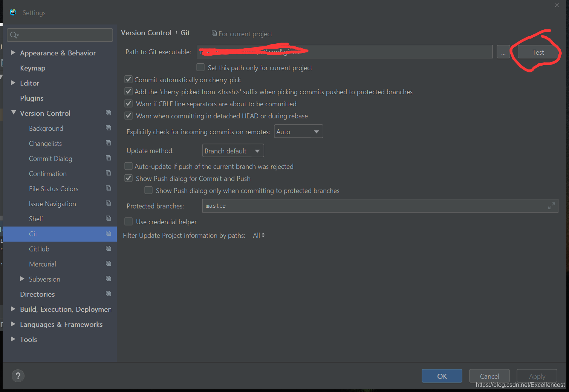Click the project-level icon beside Commit Dialog
This screenshot has width=569, height=392.
click(x=109, y=158)
